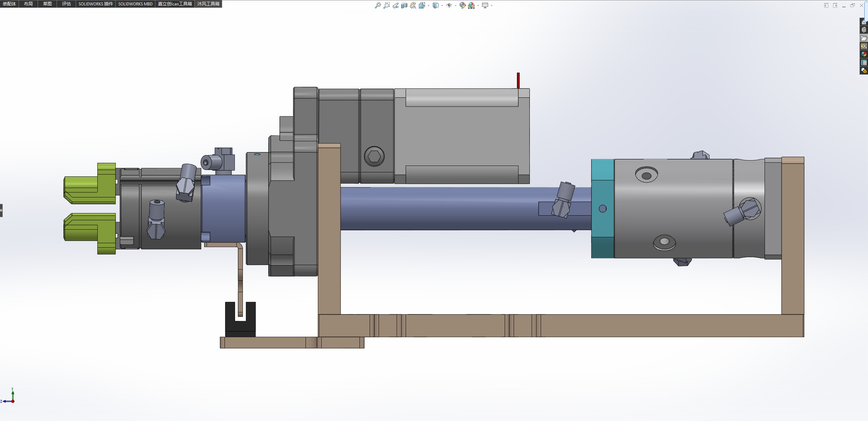Viewport: 868px width, 421px height.
Task: Click the Previous View icon
Action: [396, 5]
